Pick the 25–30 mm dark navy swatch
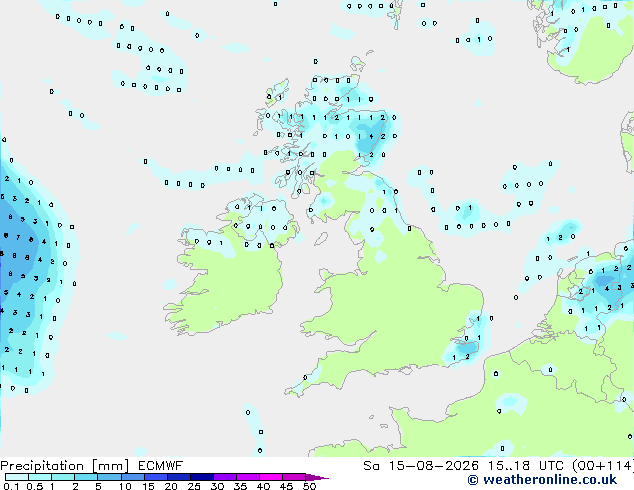The height and width of the screenshot is (490, 634). [201, 477]
